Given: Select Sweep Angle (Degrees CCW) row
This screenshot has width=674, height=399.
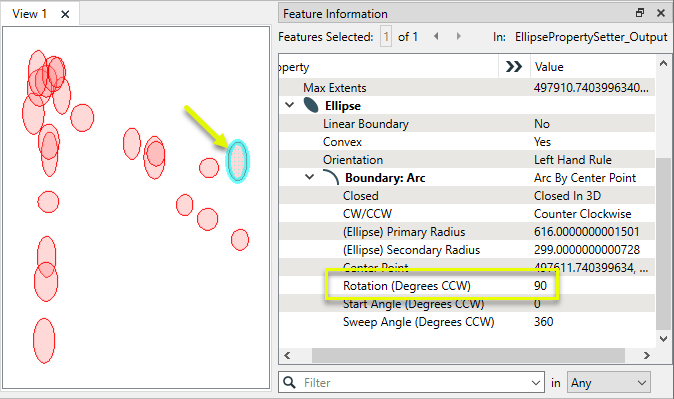Looking at the screenshot, I should pyautogui.click(x=467, y=322).
